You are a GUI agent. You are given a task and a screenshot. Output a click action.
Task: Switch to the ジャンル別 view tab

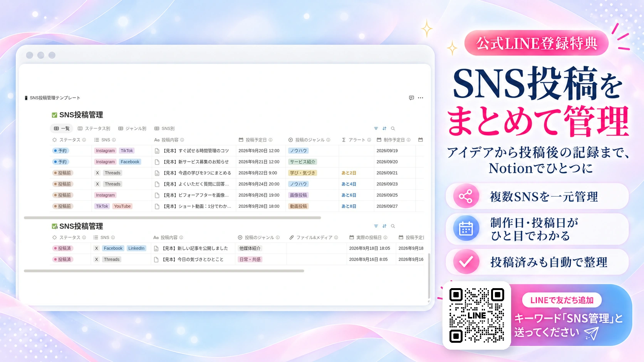click(132, 128)
